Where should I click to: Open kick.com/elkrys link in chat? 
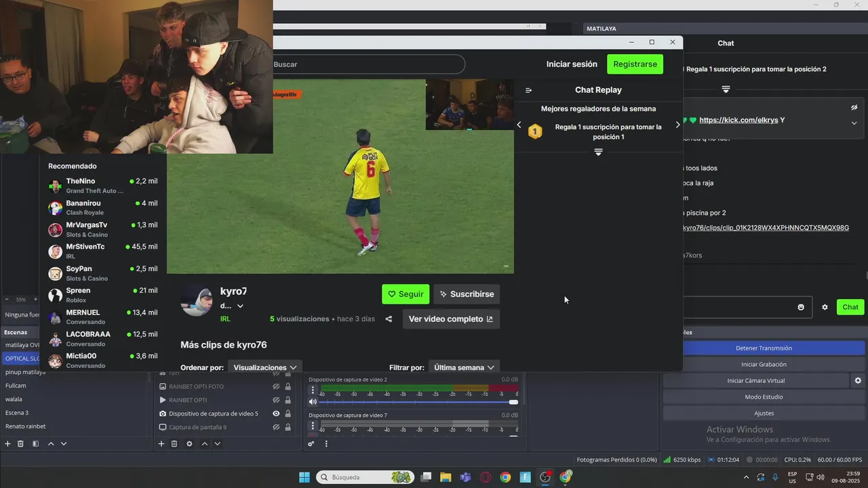(738, 120)
